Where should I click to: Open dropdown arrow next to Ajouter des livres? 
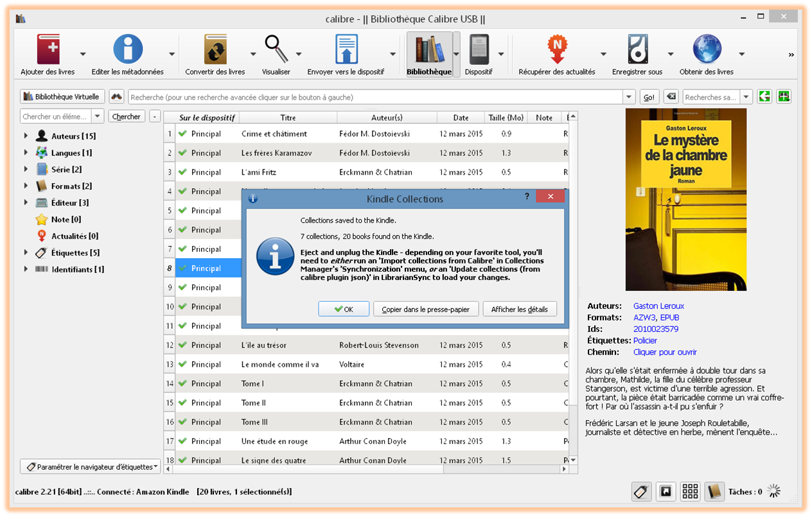[83, 54]
